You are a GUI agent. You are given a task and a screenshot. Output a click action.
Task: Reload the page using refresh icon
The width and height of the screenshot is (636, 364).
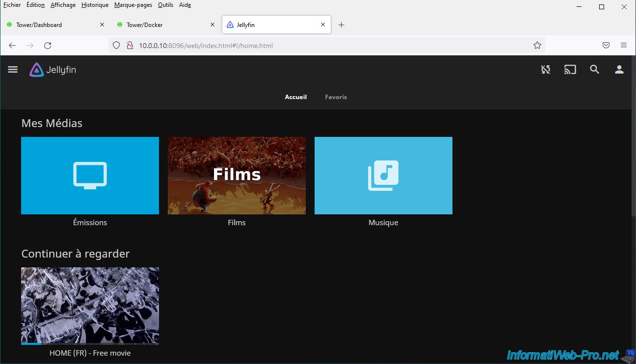click(x=48, y=46)
